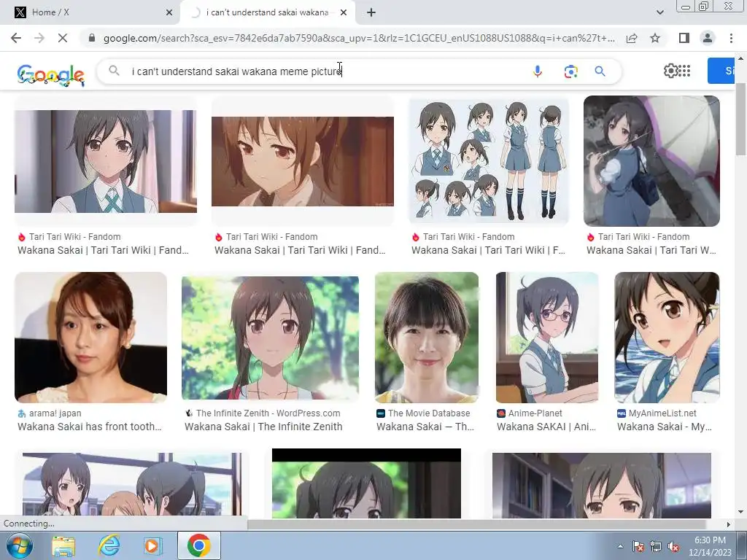Select the sakai wakana search tab
This screenshot has width=747, height=560.
click(267, 12)
